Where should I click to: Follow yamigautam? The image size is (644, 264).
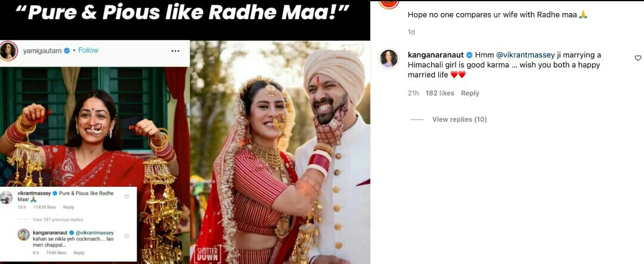[88, 50]
